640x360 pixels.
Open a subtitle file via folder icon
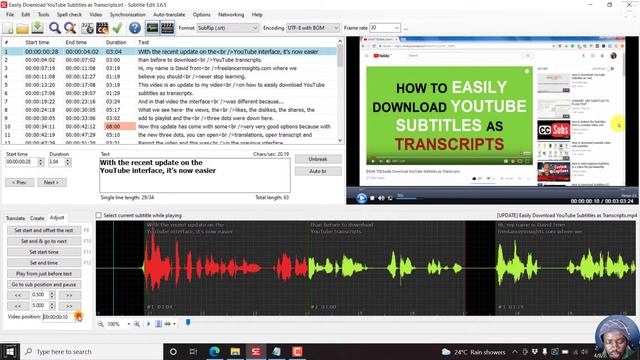coord(22,28)
